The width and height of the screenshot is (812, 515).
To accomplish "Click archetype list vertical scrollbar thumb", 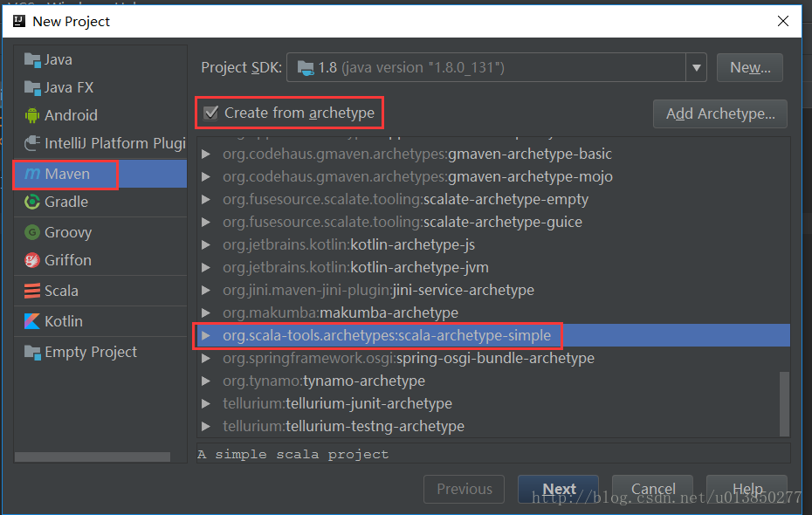I will 785,404.
